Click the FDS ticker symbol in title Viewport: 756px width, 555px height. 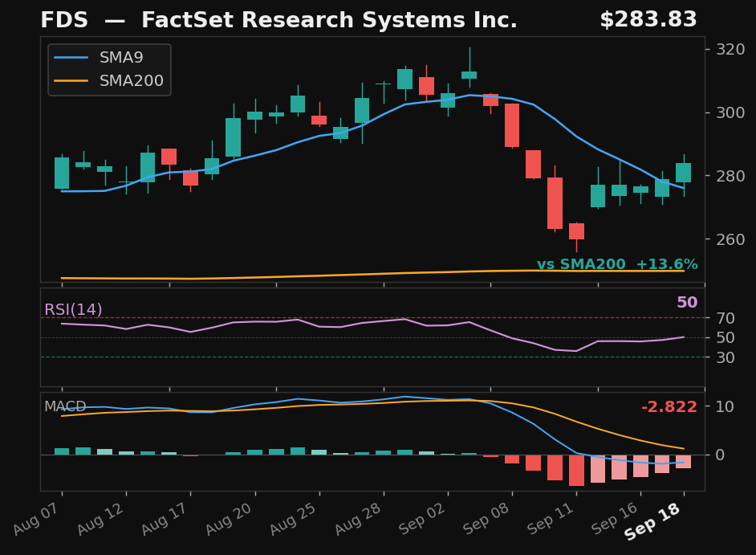[x=64, y=20]
